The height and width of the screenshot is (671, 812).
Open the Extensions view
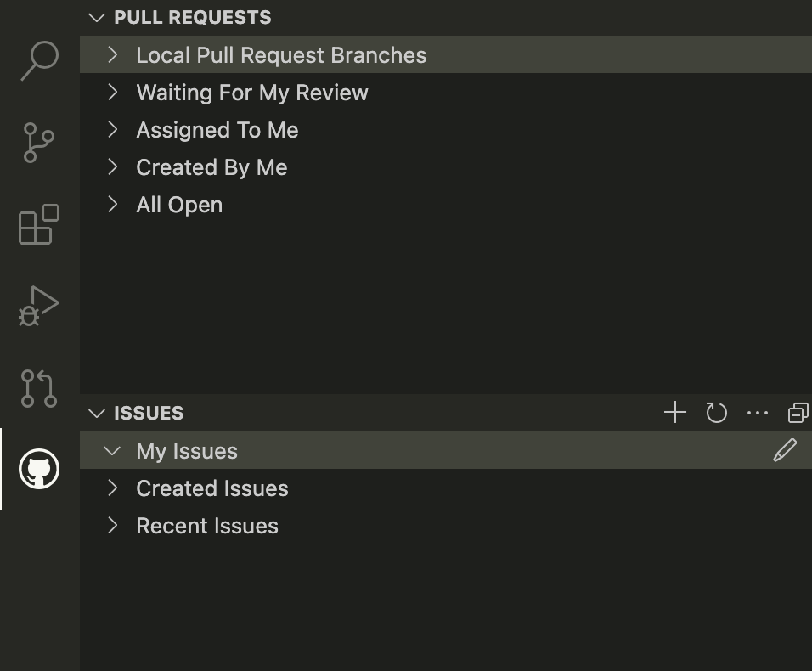39,225
